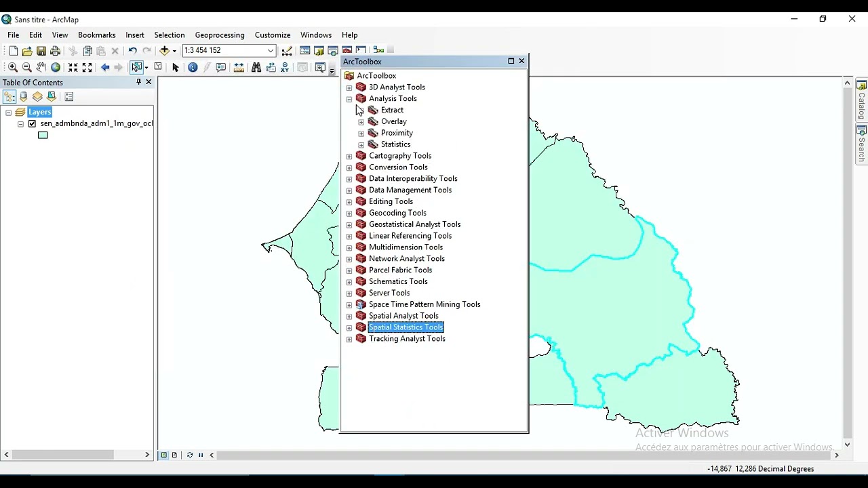The height and width of the screenshot is (488, 868).
Task: Select the Zoom Out tool
Action: pyautogui.click(x=27, y=67)
